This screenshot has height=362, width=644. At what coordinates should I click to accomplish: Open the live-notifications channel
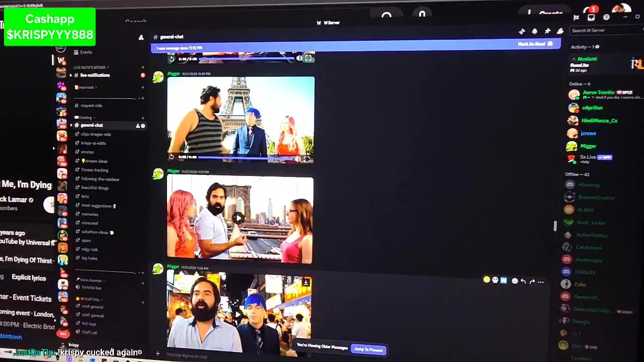(95, 75)
